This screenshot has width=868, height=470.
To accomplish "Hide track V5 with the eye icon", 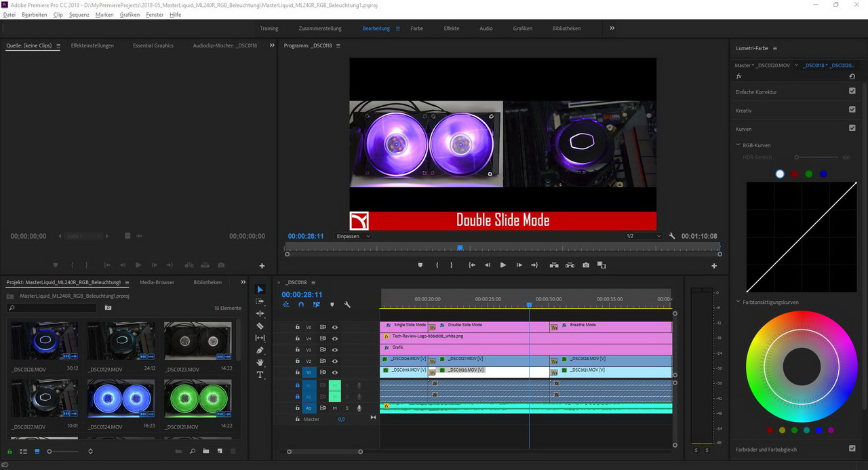I will tap(334, 327).
